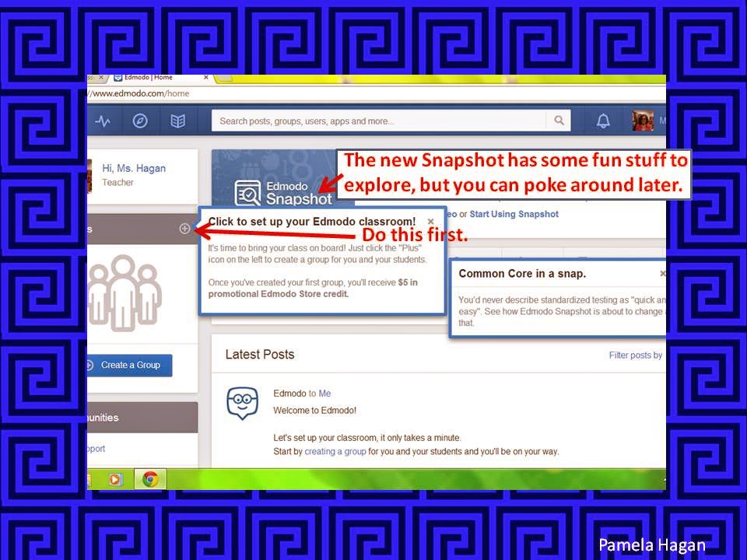The height and width of the screenshot is (560, 747).
Task: Click the profile photo in top bar
Action: (x=642, y=121)
